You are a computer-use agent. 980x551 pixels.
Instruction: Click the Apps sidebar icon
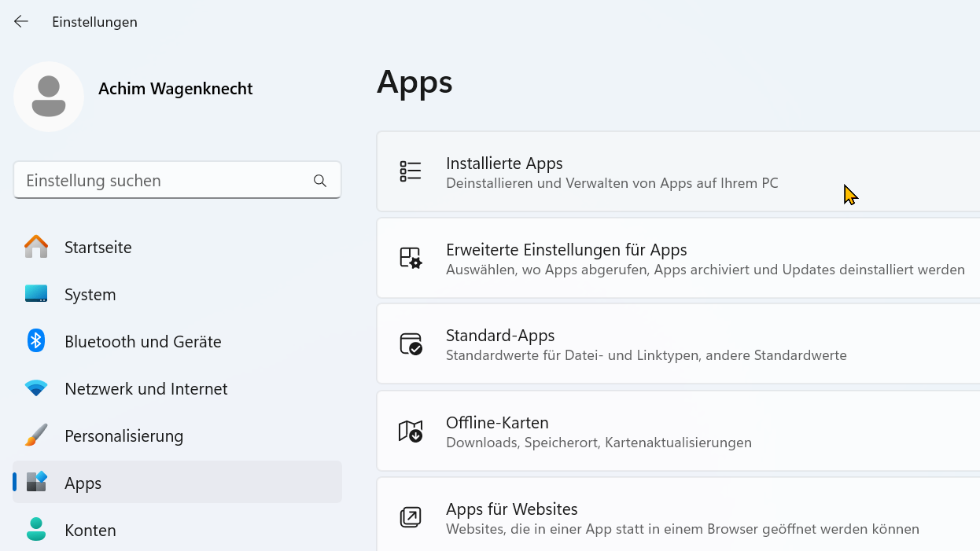tap(36, 482)
